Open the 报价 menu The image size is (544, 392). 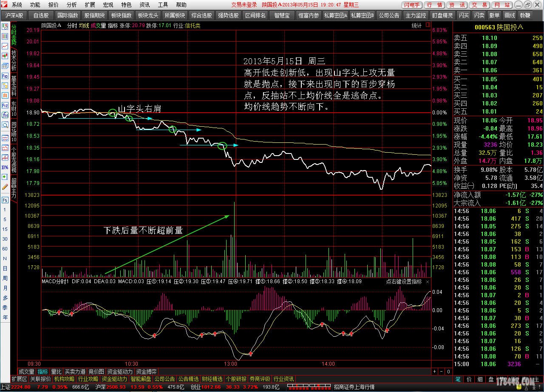(x=54, y=5)
